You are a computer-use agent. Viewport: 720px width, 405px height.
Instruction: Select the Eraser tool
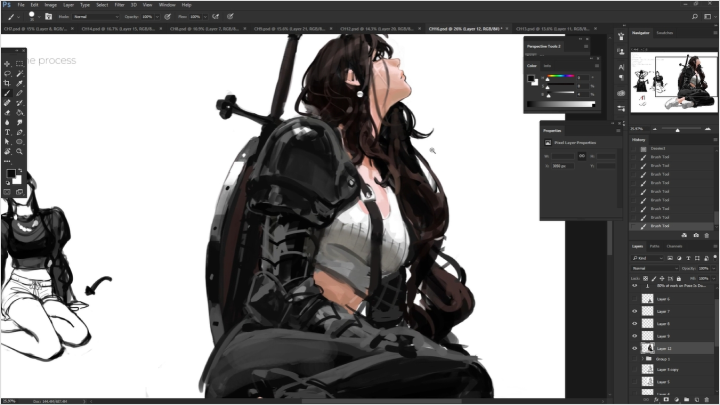pos(7,112)
